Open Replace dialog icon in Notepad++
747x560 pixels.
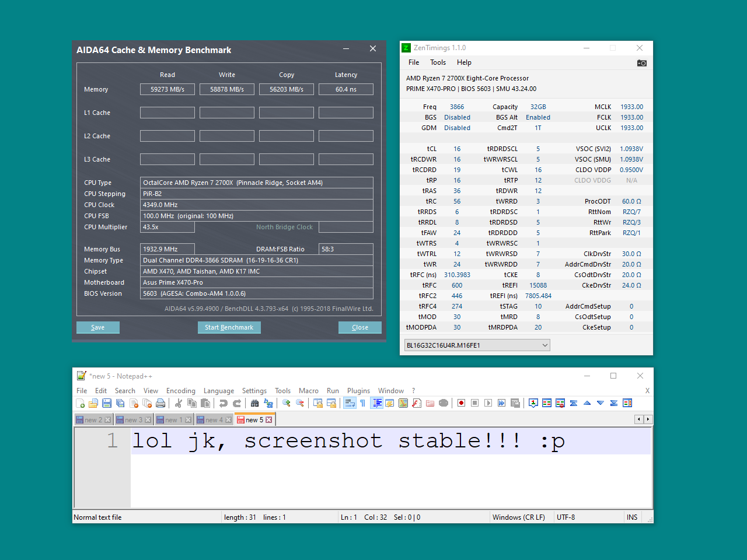(268, 403)
